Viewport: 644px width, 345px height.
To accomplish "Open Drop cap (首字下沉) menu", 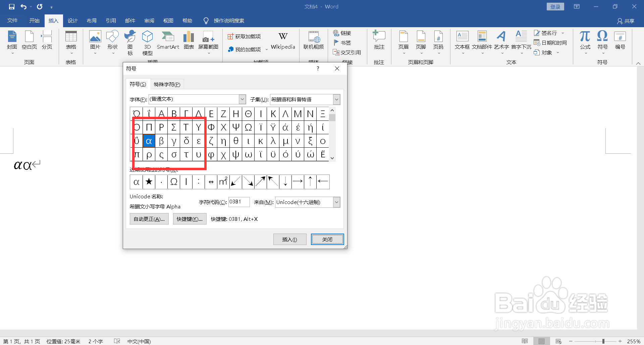I will pyautogui.click(x=521, y=42).
